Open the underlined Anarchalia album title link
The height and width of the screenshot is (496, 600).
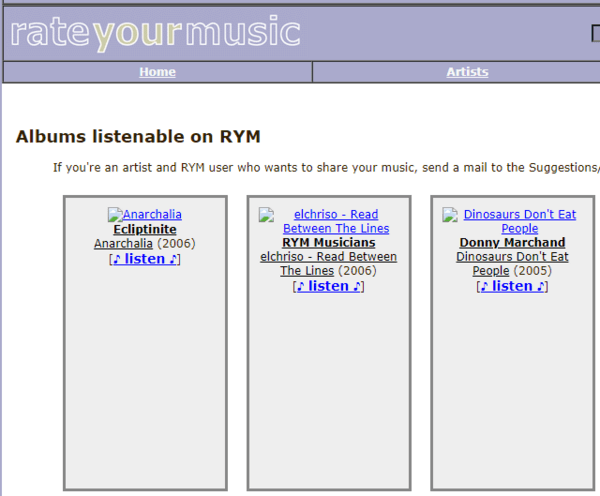point(123,243)
